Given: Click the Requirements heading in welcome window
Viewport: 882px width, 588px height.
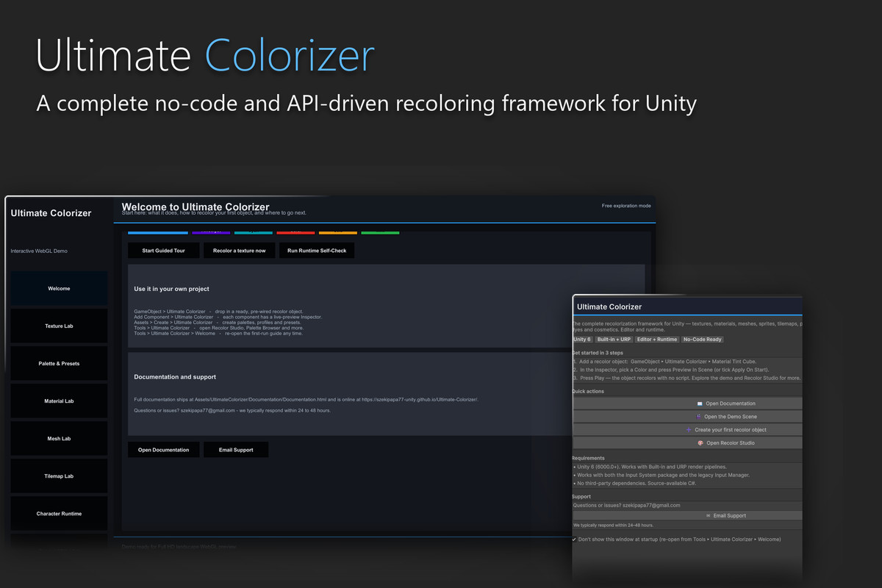Looking at the screenshot, I should click(x=589, y=458).
